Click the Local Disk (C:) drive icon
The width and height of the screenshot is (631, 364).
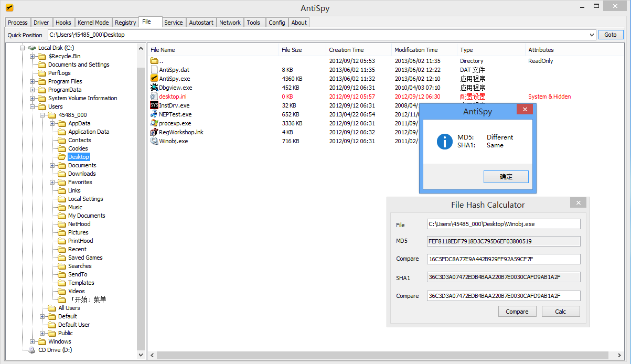coord(32,48)
